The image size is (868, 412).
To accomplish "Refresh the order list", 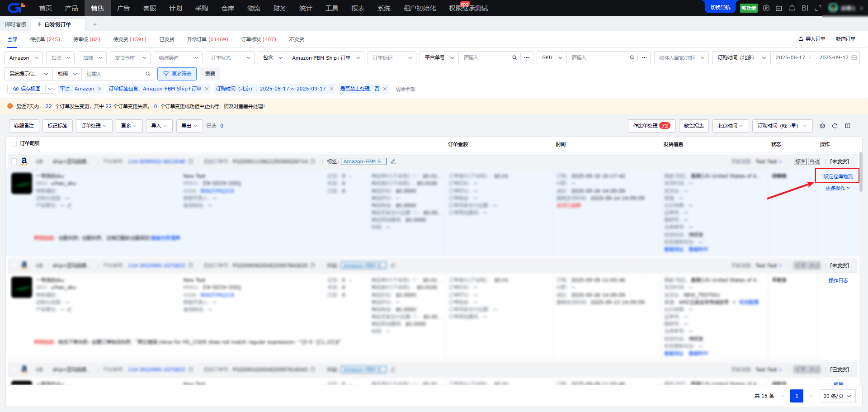I will click(835, 126).
